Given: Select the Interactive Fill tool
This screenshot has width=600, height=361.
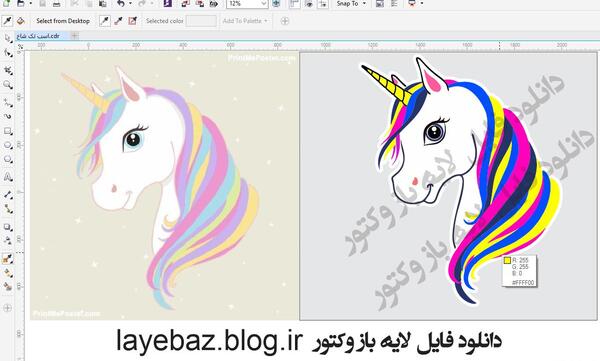Looking at the screenshot, I should 8,273.
